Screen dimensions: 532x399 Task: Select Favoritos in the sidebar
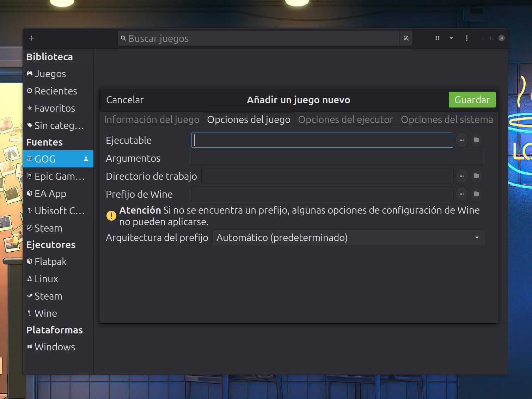pos(55,108)
